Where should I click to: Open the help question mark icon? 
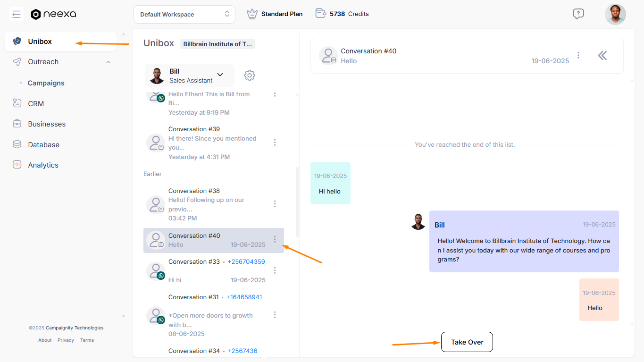click(x=578, y=14)
